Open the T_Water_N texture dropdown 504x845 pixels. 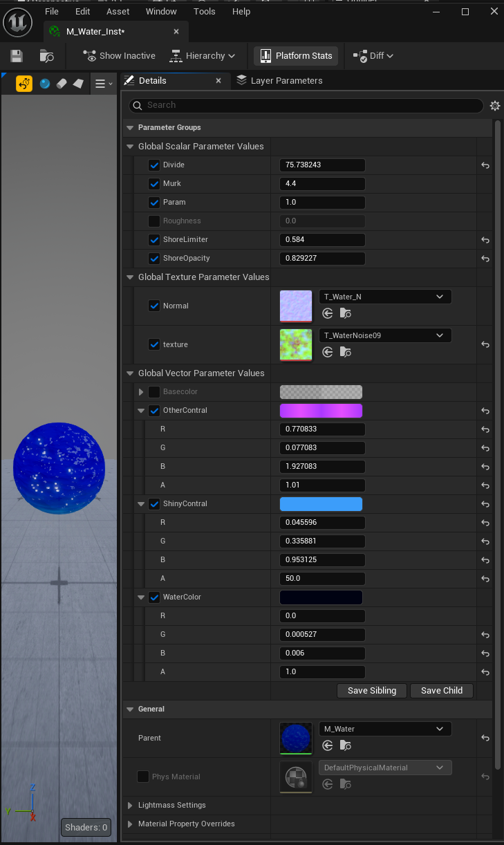pos(385,297)
